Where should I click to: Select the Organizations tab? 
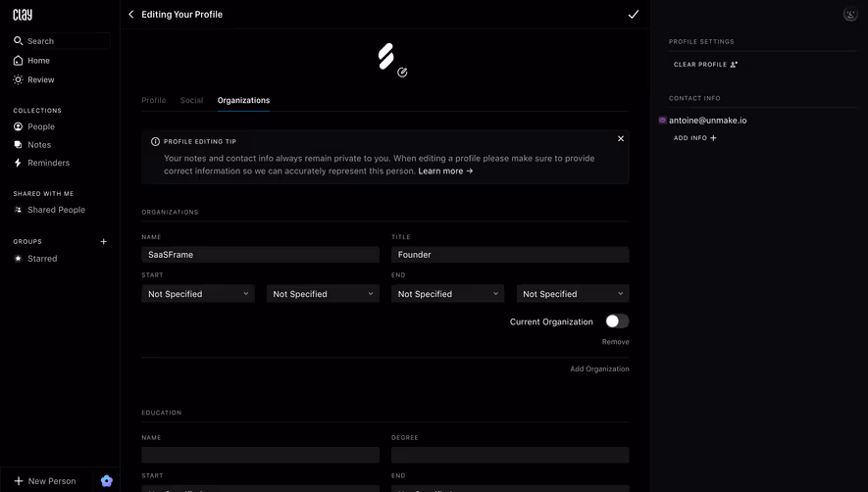pyautogui.click(x=243, y=100)
